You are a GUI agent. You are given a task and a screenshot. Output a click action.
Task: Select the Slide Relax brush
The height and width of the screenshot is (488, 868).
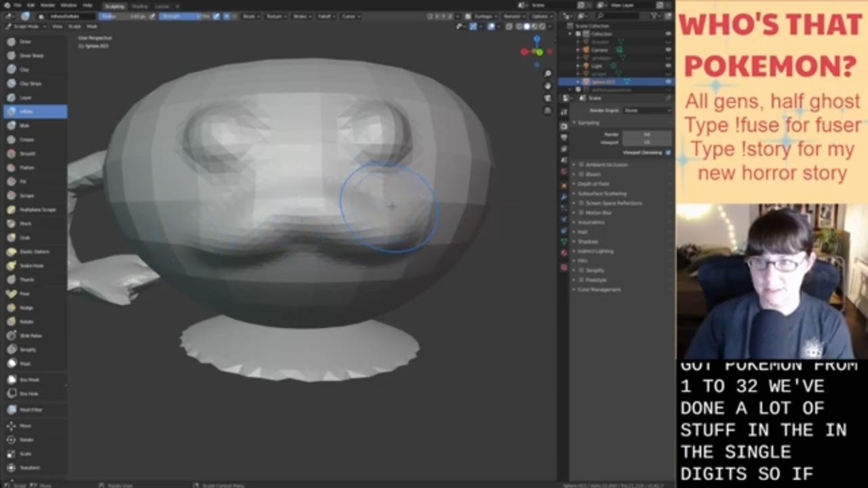pos(34,335)
